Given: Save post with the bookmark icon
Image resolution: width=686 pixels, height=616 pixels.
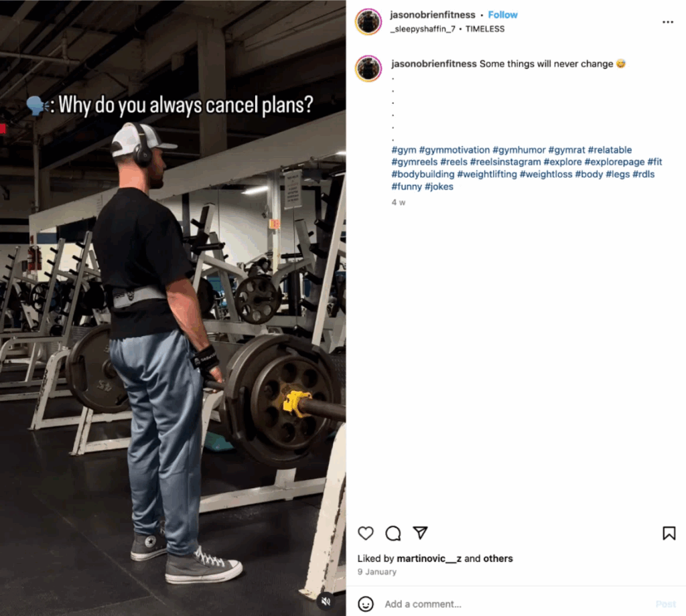Looking at the screenshot, I should click(x=669, y=534).
